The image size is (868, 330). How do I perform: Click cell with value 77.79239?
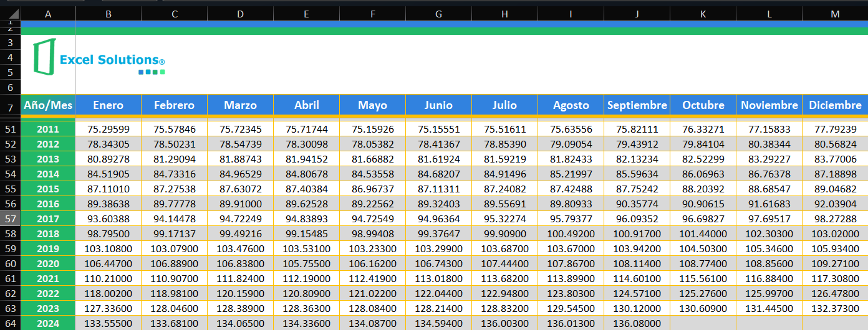click(x=836, y=129)
